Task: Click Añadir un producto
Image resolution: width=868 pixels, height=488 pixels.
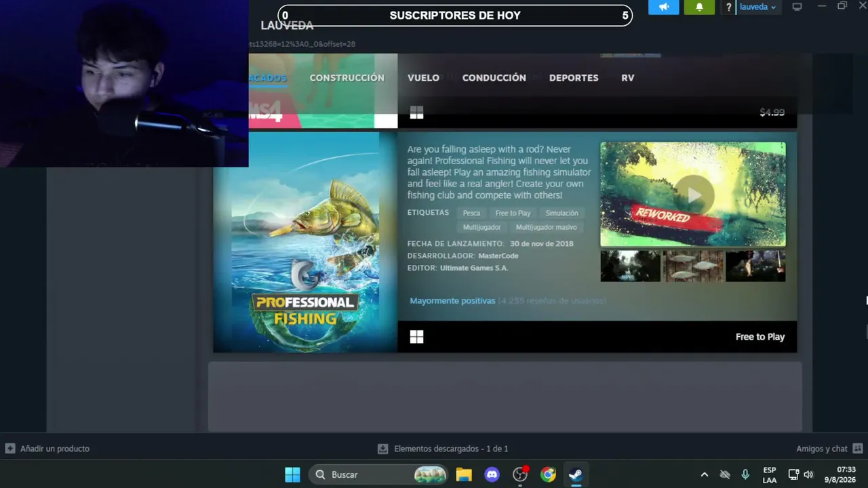Action: coord(55,449)
